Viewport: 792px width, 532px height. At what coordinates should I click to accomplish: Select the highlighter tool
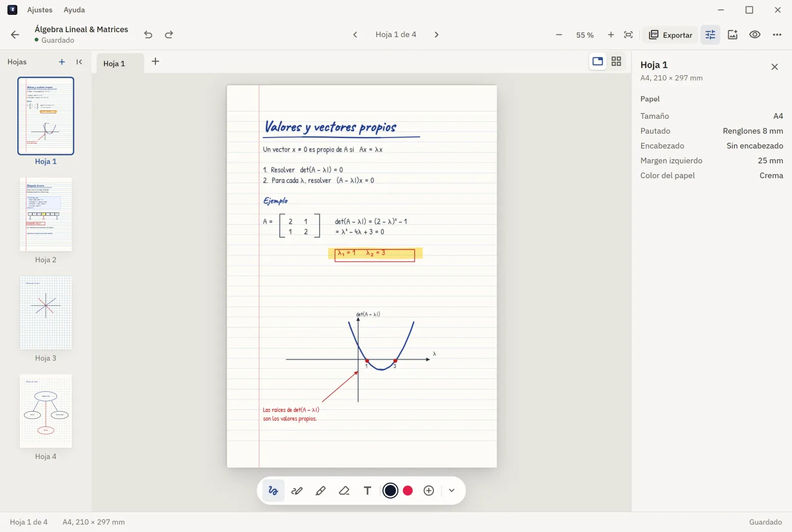pos(321,490)
